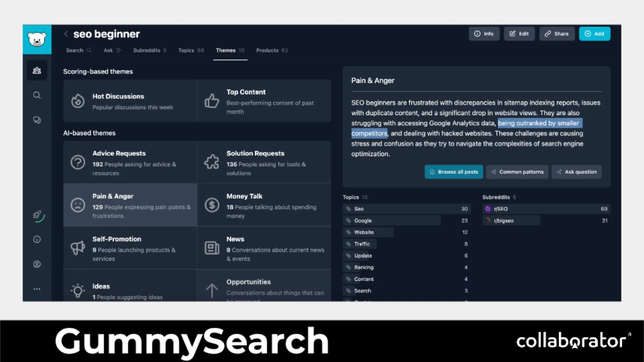Select the Ranking topic row
644x362 pixels.
click(407, 267)
